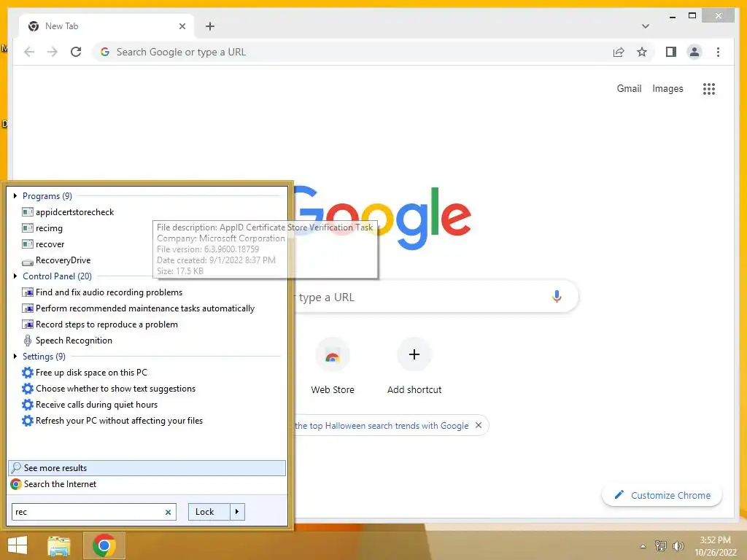Click the Chrome taskbar icon
The image size is (747, 560).
click(x=104, y=545)
